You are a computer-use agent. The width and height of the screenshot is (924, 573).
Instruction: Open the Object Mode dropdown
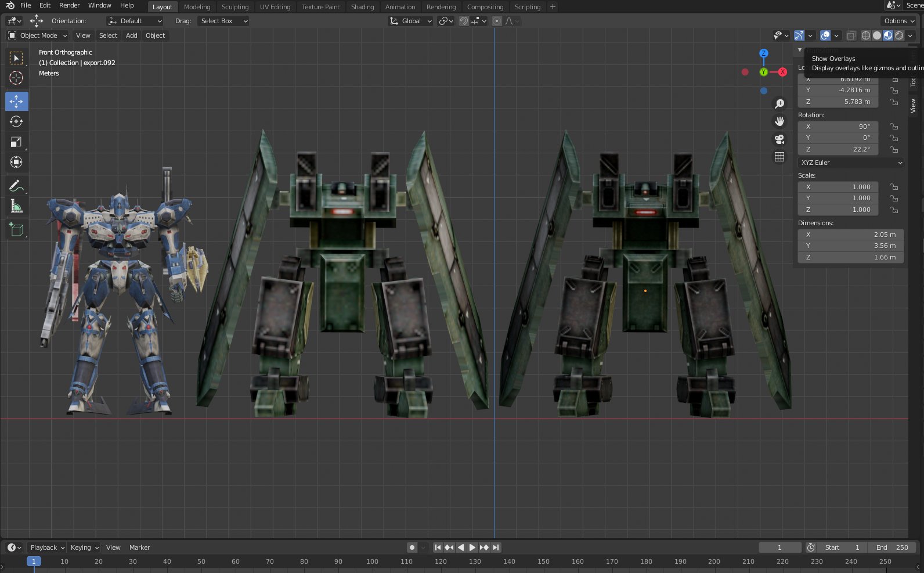pyautogui.click(x=38, y=35)
